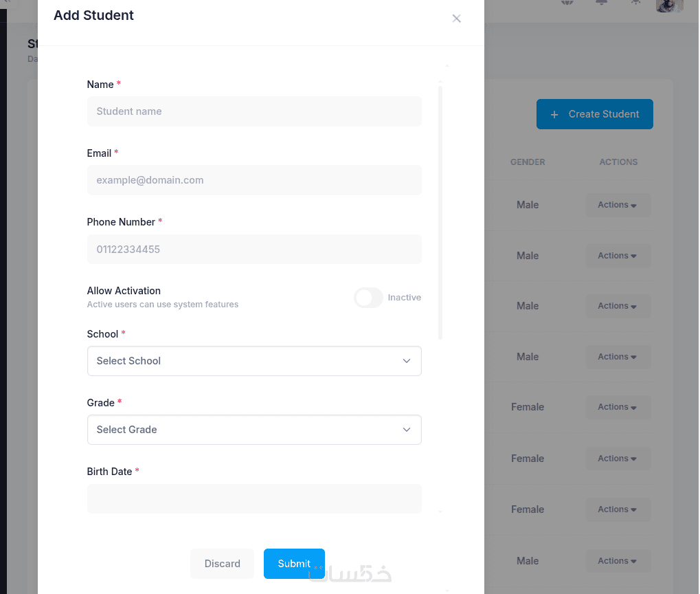700x594 pixels.
Task: Click the language globe icon
Action: (567, 2)
